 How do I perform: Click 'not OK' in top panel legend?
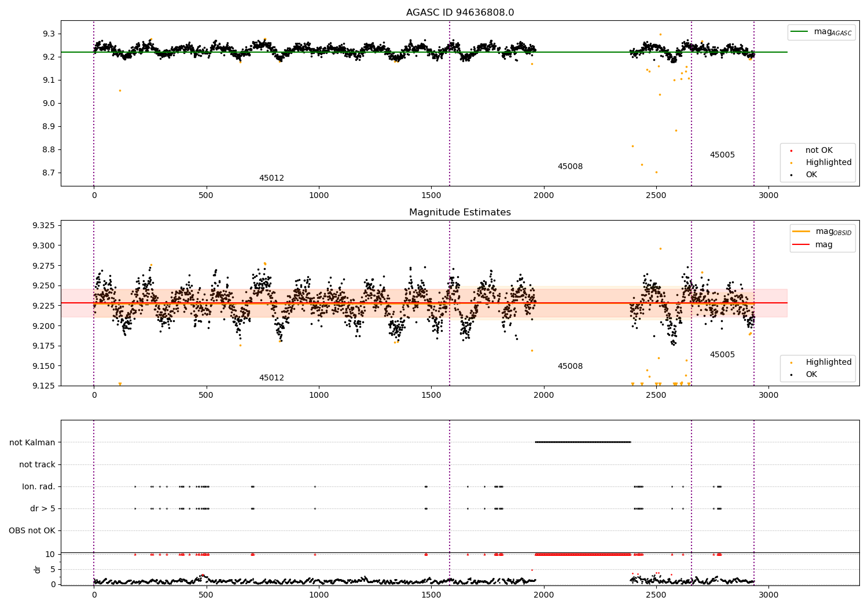tap(819, 150)
